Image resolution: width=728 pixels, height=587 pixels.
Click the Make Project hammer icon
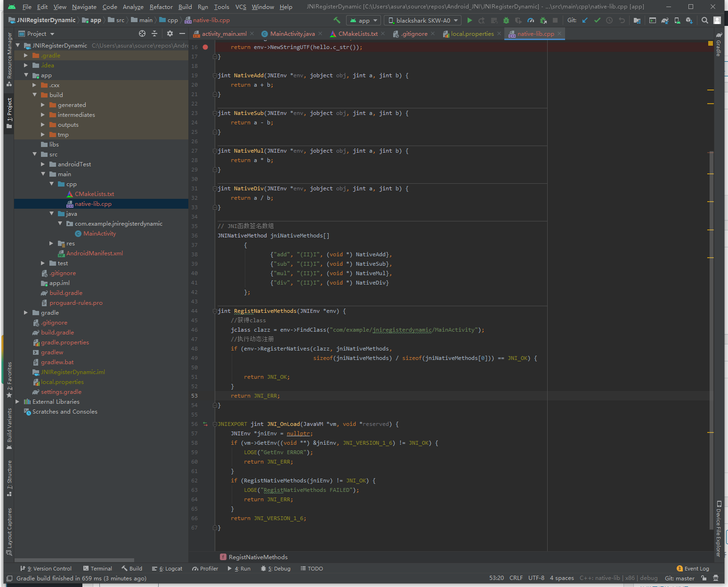pyautogui.click(x=337, y=20)
